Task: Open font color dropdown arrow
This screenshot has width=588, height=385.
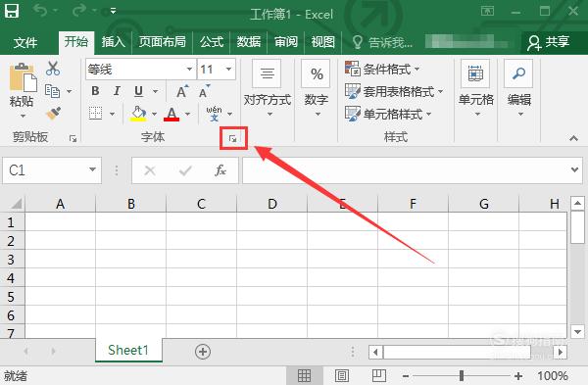Action: tap(187, 114)
